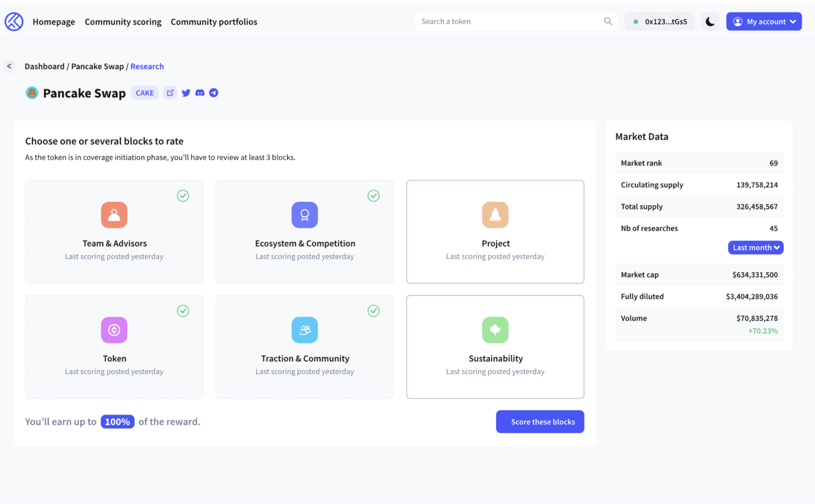
Task: Open the Community scoring menu item
Action: [x=123, y=21]
